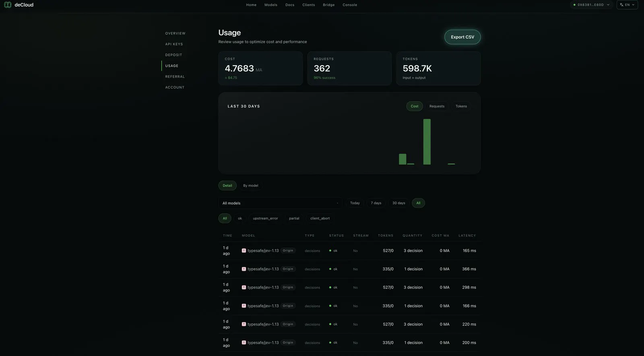Export usage data with Export CSV
The image size is (644, 356).
(462, 37)
